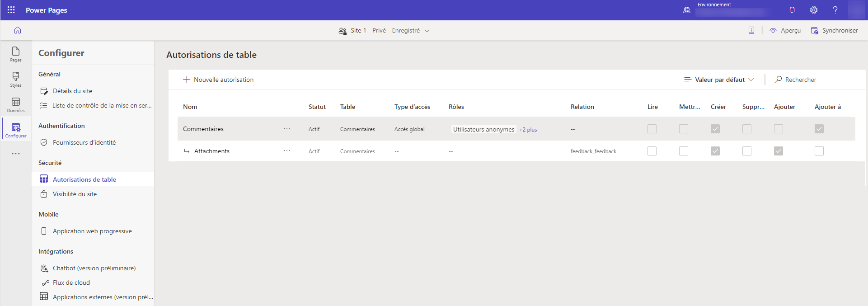Sort by the Rôles column header
The image size is (868, 306).
click(x=456, y=107)
